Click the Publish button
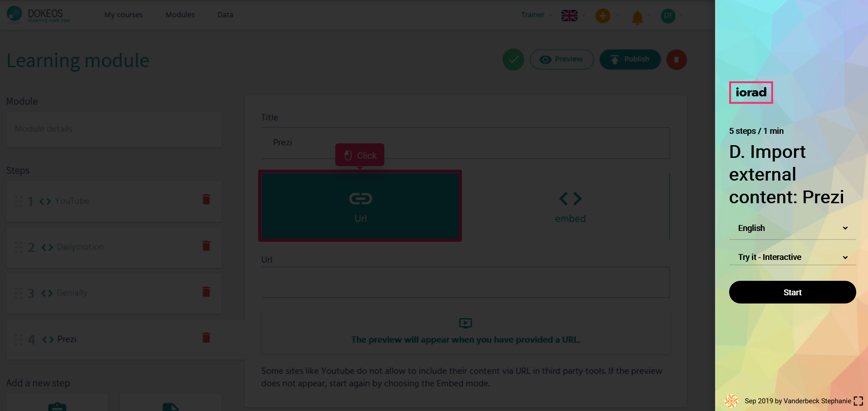Screen dimensions: 868x411 pyautogui.click(x=630, y=59)
